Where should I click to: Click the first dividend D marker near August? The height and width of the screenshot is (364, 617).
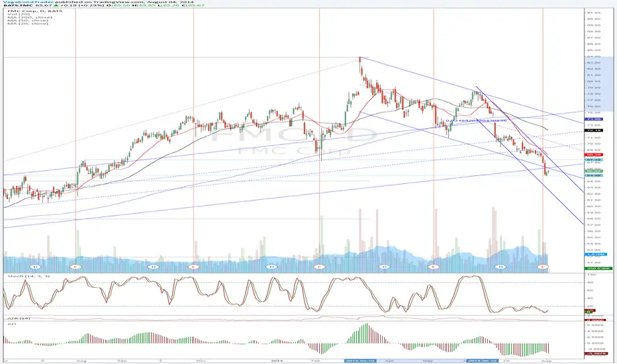click(35, 267)
